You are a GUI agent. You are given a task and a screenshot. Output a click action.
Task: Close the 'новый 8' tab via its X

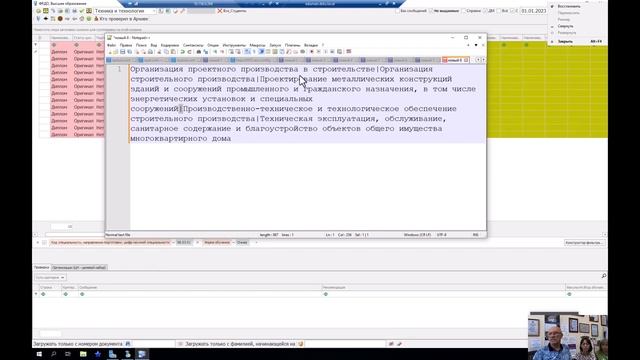(x=466, y=60)
